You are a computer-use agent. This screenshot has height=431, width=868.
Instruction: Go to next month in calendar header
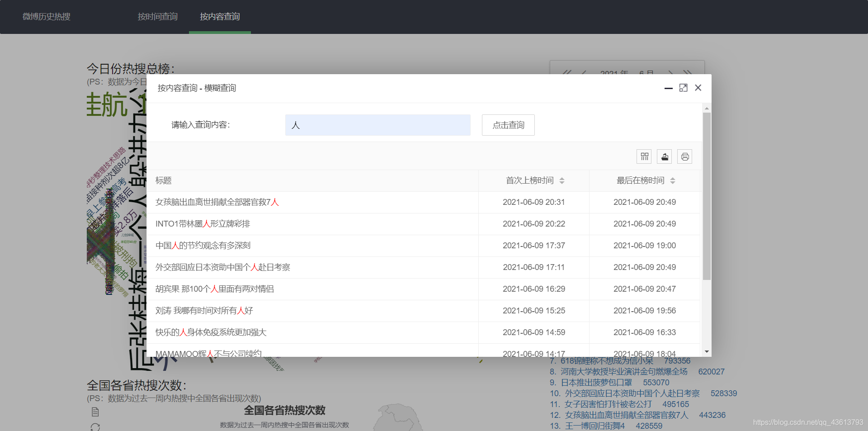click(x=671, y=72)
